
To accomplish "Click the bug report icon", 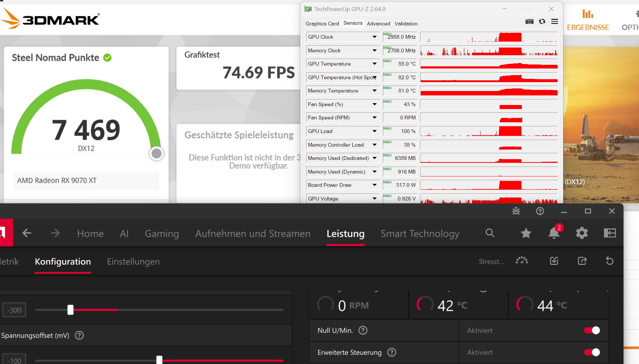I will (516, 211).
